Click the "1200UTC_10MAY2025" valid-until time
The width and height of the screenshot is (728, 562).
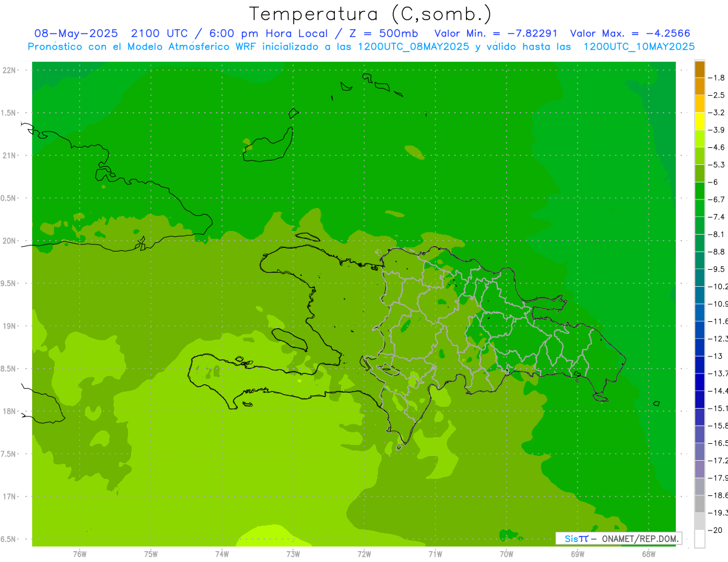click(639, 47)
